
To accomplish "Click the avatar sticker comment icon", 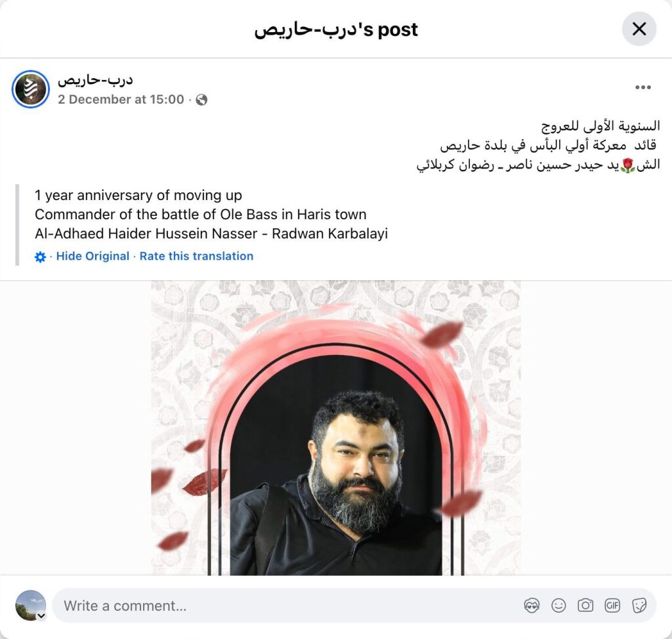I will (x=532, y=606).
